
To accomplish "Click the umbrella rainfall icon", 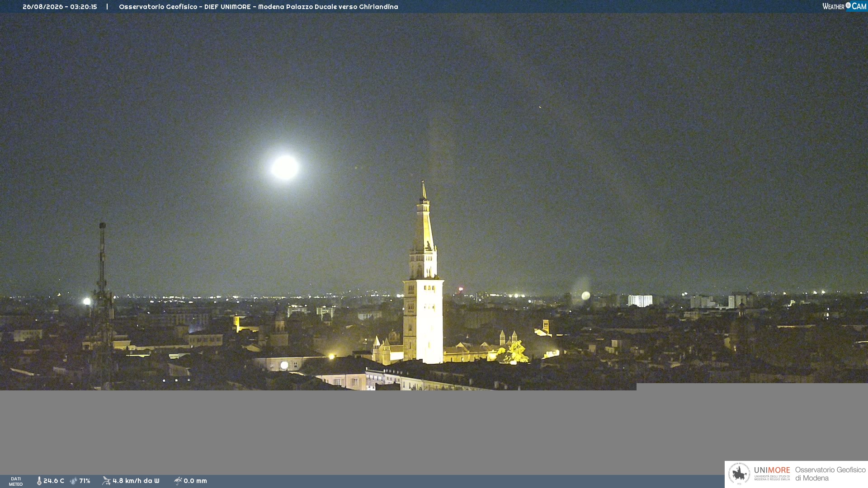I will click(x=178, y=481).
